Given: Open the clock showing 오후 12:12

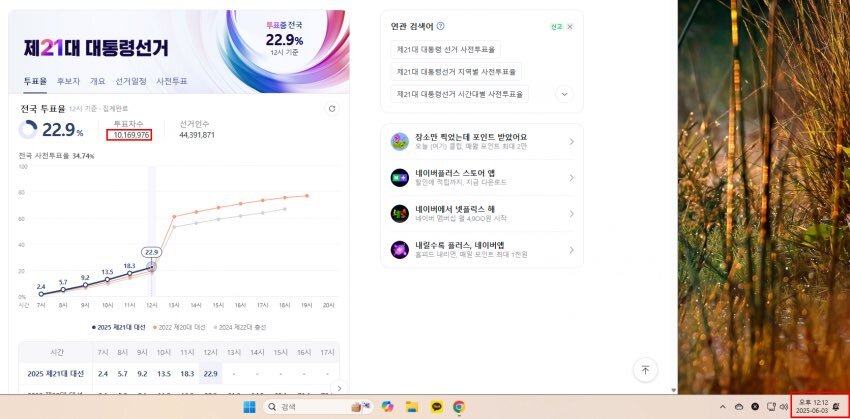Looking at the screenshot, I should [x=810, y=407].
